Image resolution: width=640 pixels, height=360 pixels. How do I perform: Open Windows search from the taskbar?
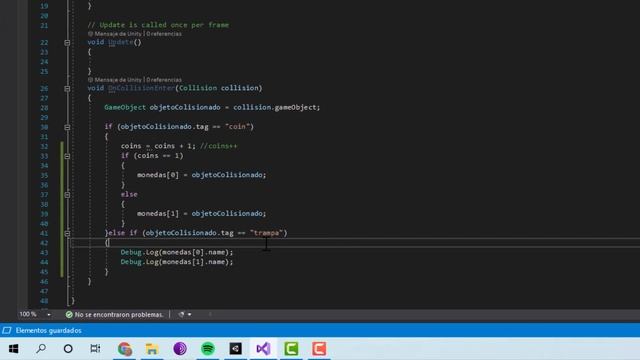41,349
